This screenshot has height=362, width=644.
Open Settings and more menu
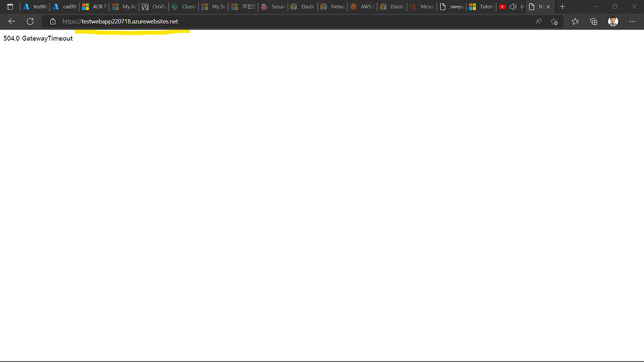tap(632, 22)
